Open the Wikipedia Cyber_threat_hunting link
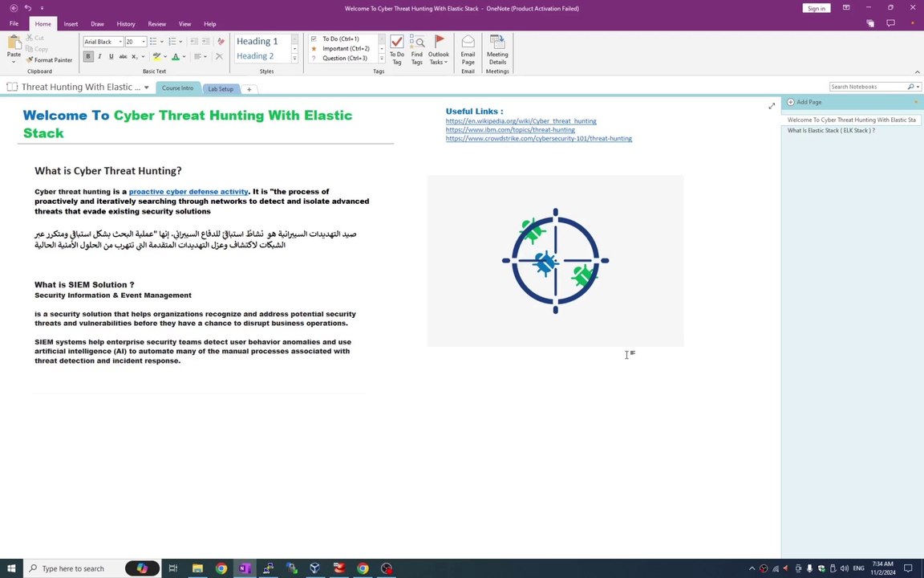 [x=521, y=121]
